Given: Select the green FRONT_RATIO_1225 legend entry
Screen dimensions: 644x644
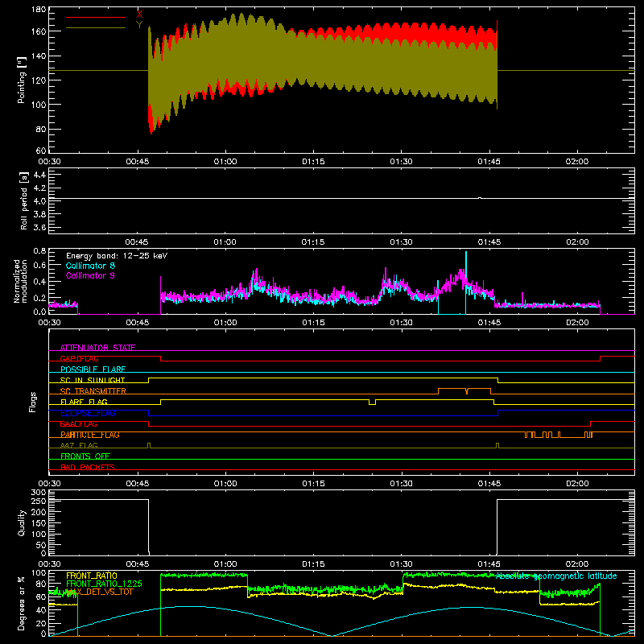Looking at the screenshot, I should (104, 584).
